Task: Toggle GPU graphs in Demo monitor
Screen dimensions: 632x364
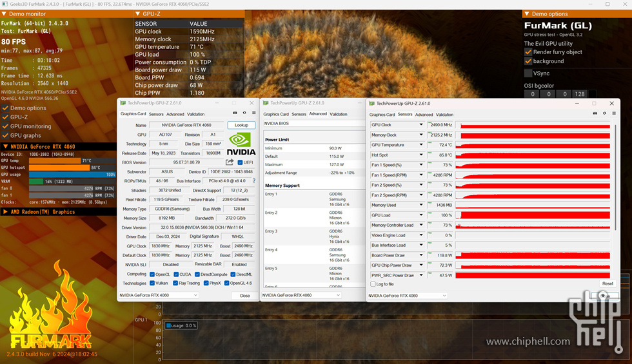Action: click(x=5, y=136)
